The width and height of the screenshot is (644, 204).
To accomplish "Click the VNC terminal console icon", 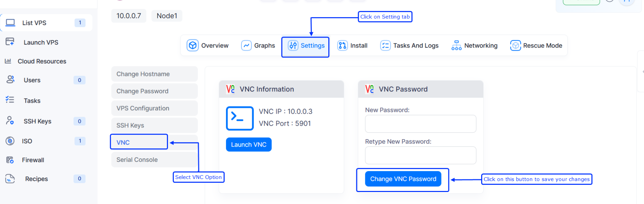I will coord(239,118).
